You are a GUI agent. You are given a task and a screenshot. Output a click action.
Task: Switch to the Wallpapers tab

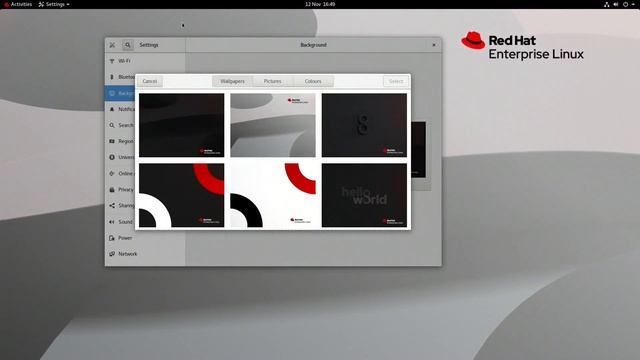232,81
